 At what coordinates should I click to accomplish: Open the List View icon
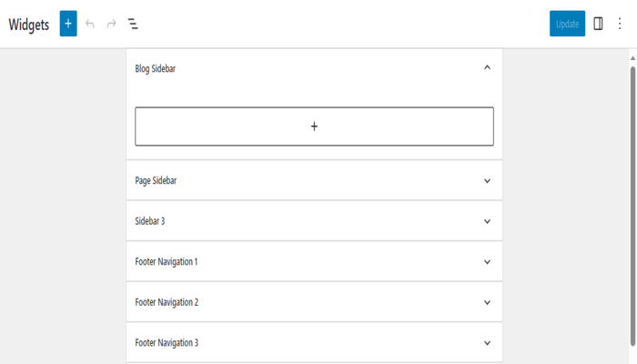tap(133, 24)
